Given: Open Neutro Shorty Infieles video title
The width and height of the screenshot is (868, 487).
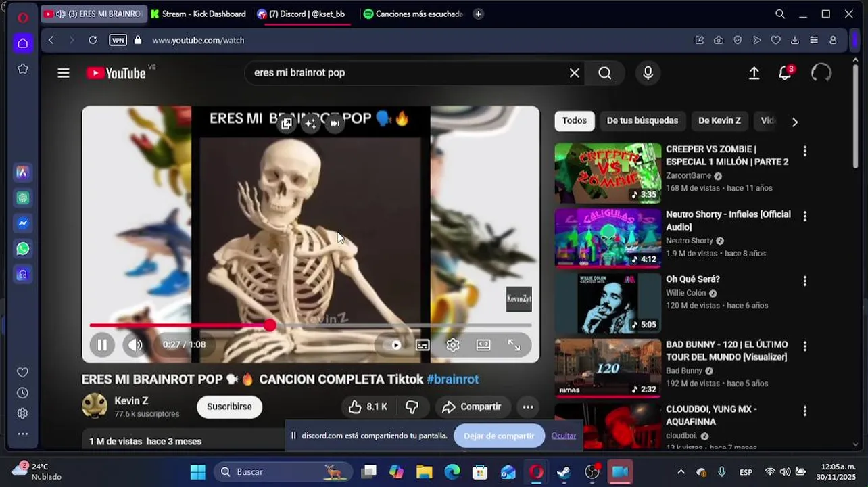Looking at the screenshot, I should 728,221.
